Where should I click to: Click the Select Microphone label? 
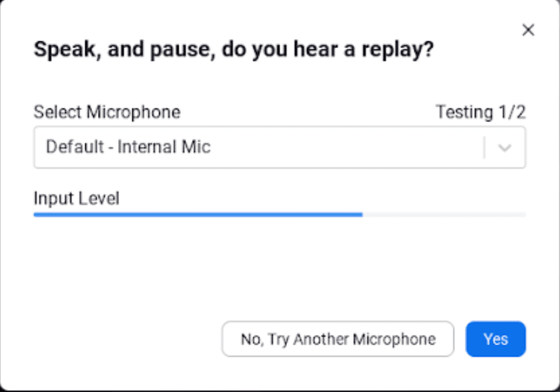(x=107, y=112)
